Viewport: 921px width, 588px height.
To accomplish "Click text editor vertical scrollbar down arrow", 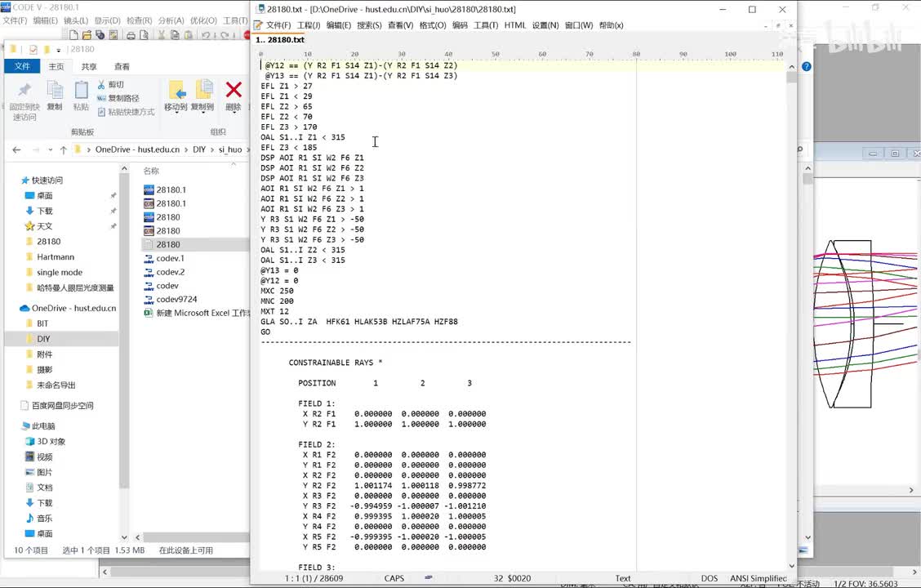I will pyautogui.click(x=791, y=566).
